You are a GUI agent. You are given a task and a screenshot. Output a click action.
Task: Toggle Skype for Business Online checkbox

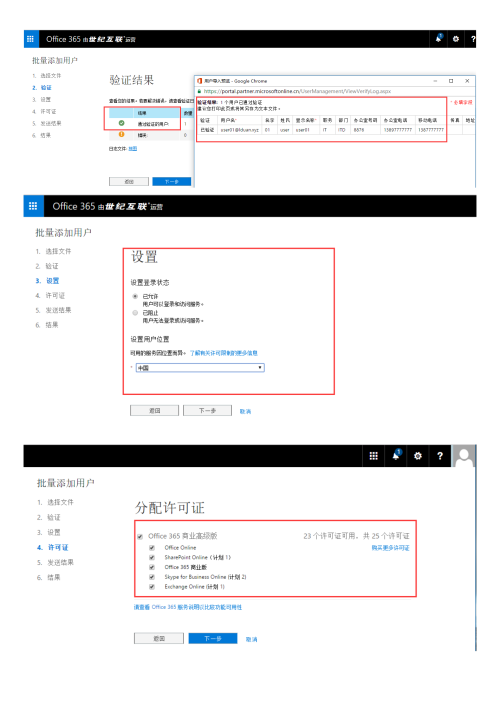click(x=152, y=577)
